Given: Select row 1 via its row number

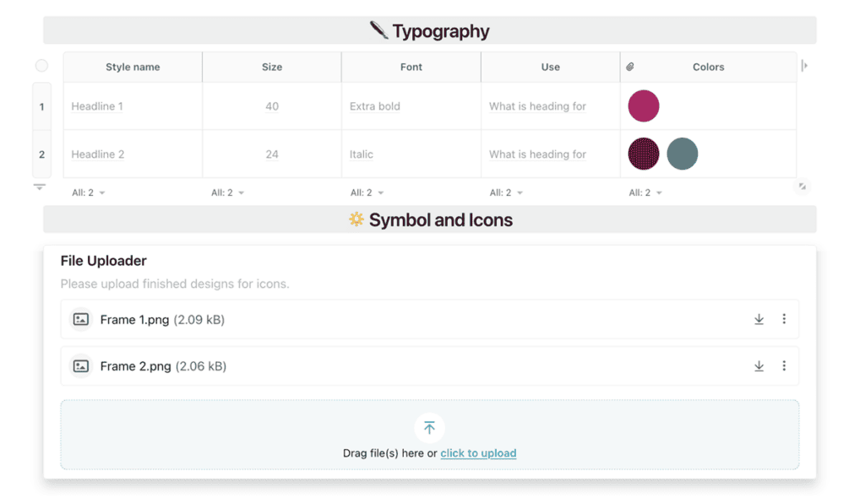Looking at the screenshot, I should coord(41,107).
